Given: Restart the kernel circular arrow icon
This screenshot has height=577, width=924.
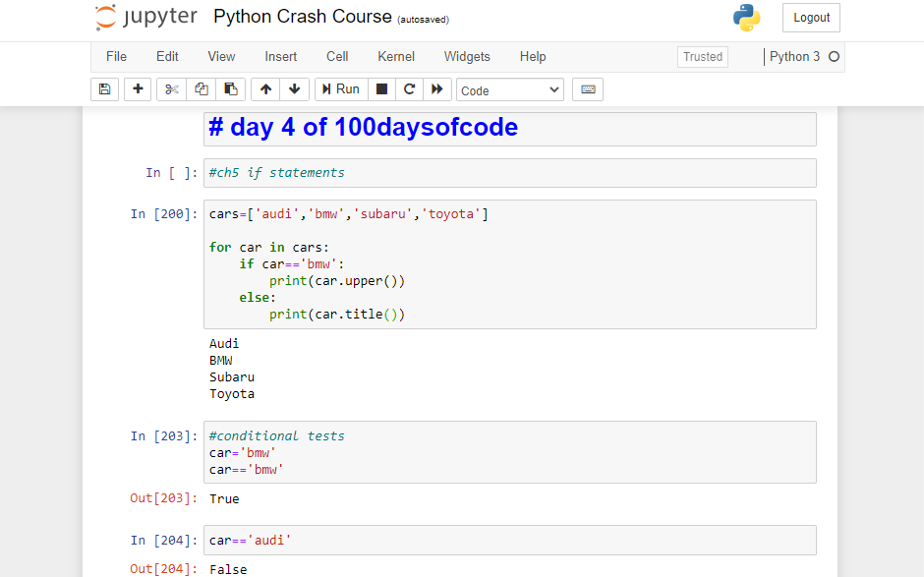Looking at the screenshot, I should pyautogui.click(x=409, y=89).
